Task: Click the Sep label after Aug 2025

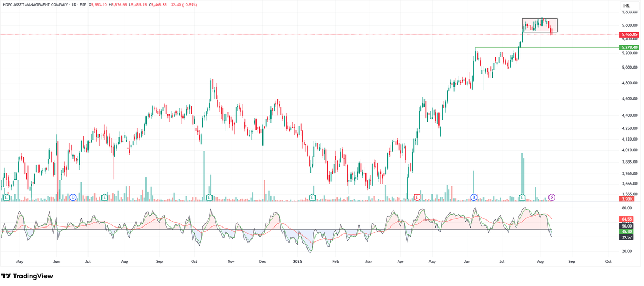Action: click(x=572, y=261)
